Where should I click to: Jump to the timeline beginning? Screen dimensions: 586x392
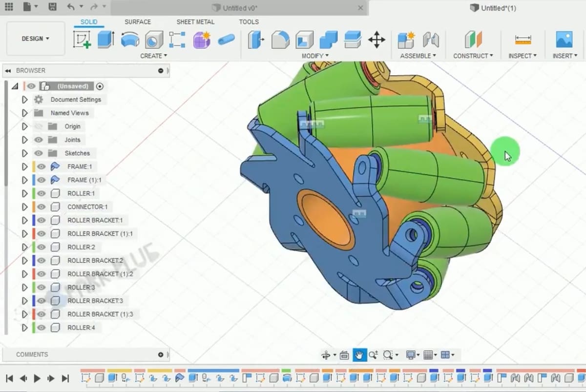click(x=9, y=378)
